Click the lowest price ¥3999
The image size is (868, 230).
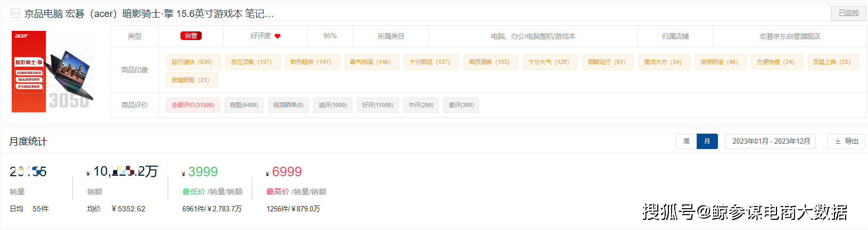click(x=200, y=171)
